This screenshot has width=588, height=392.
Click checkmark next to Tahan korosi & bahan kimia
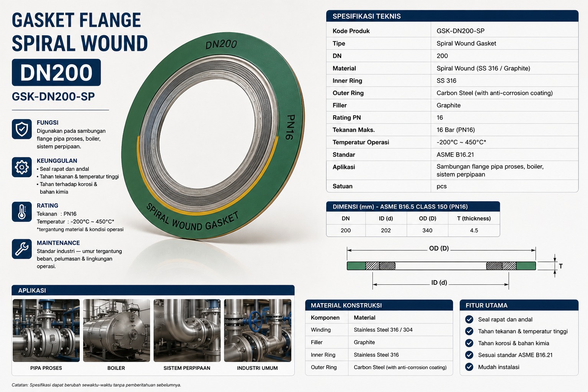pyautogui.click(x=469, y=343)
